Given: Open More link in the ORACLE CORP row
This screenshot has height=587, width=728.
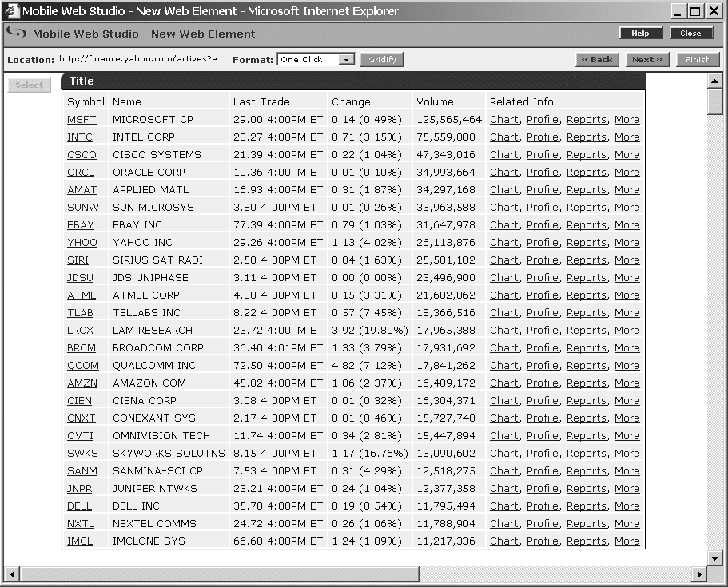Looking at the screenshot, I should click(627, 173).
